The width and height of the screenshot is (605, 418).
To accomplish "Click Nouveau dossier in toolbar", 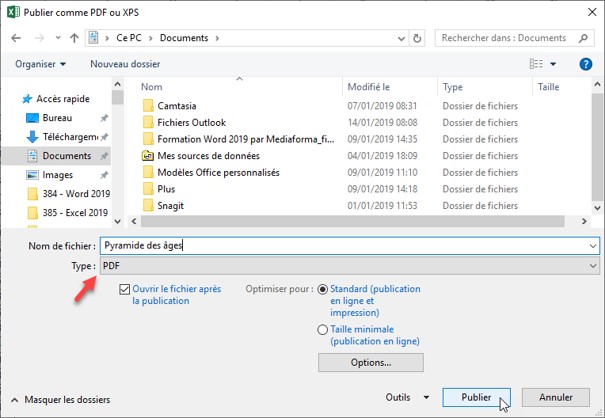I will pyautogui.click(x=124, y=64).
